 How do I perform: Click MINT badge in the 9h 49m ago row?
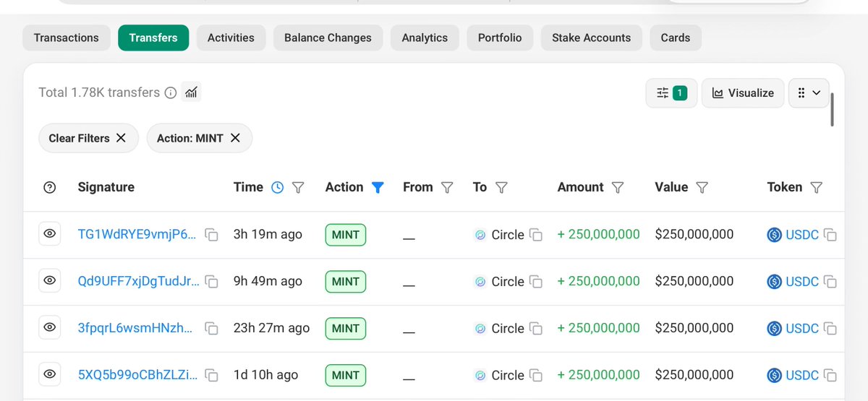click(346, 281)
